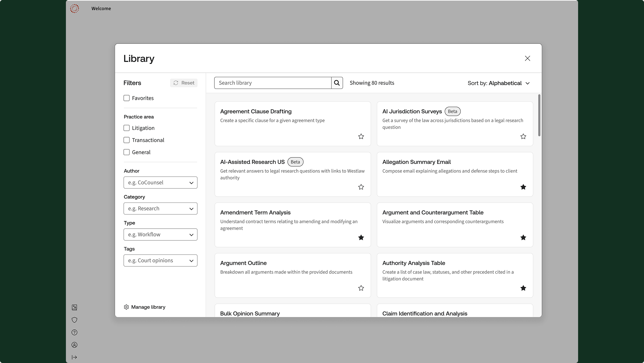Open Sort by Alphabetical menu
Image resolution: width=644 pixels, height=363 pixels.
pos(498,83)
